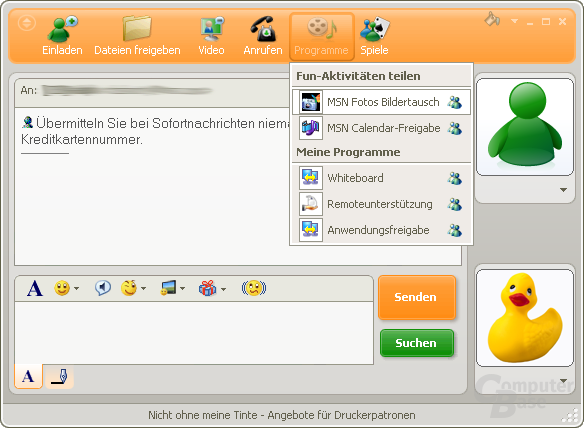Open the gift dropdown arrow

[x=223, y=289]
